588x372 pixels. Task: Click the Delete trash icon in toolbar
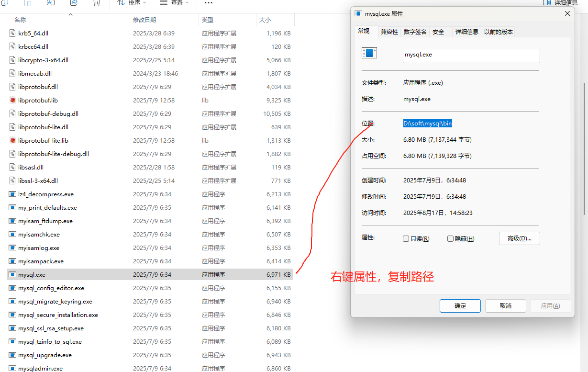(x=97, y=3)
